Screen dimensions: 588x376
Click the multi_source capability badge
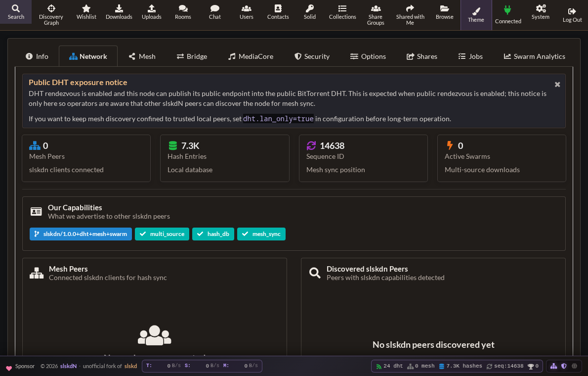coord(162,234)
